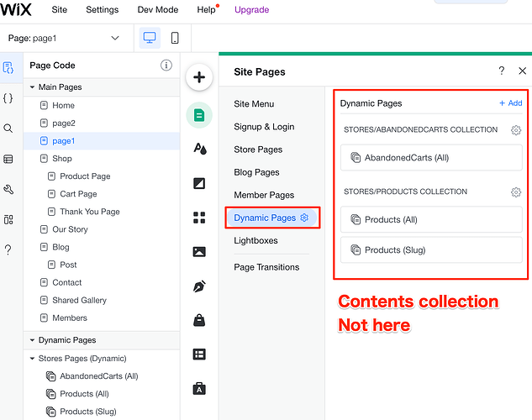The height and width of the screenshot is (420, 532).
Task: Open the Blog pen-nib icon
Action: [x=199, y=286]
